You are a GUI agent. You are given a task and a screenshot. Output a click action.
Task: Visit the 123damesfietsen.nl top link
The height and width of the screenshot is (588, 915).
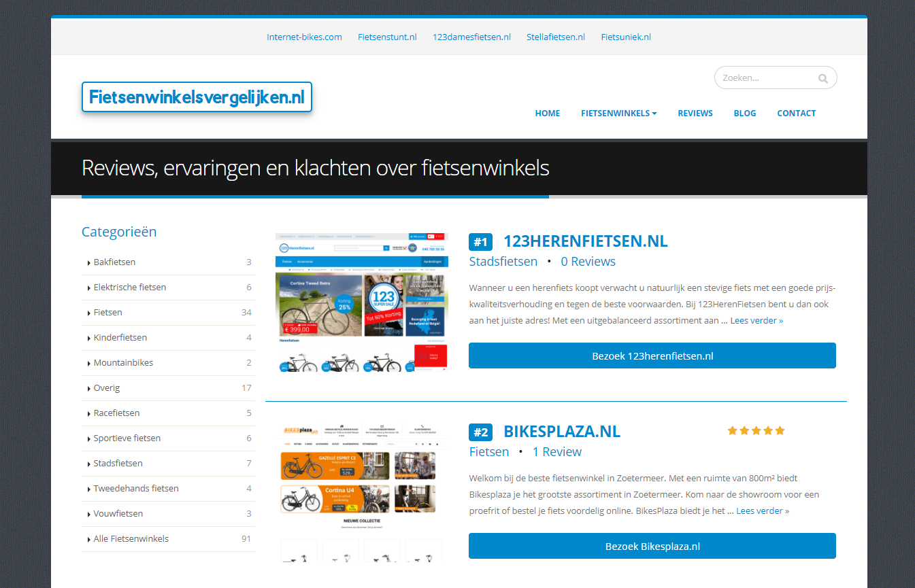(x=471, y=37)
